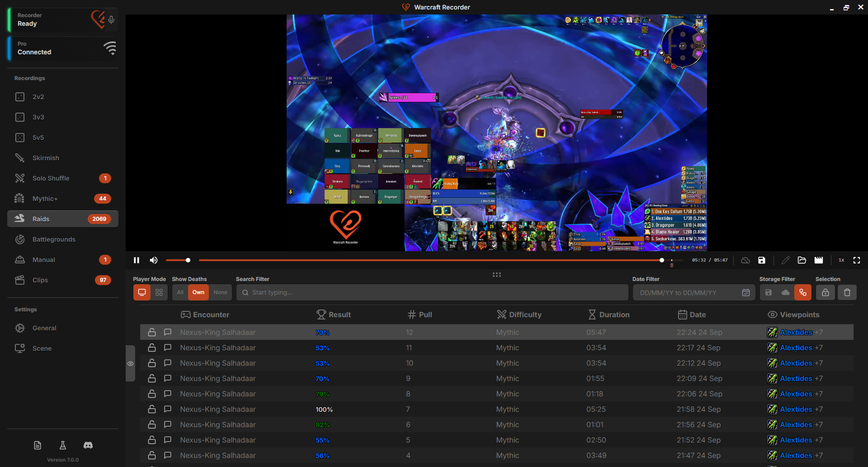Select the combined storage filter option
The height and width of the screenshot is (467, 868).
point(803,292)
